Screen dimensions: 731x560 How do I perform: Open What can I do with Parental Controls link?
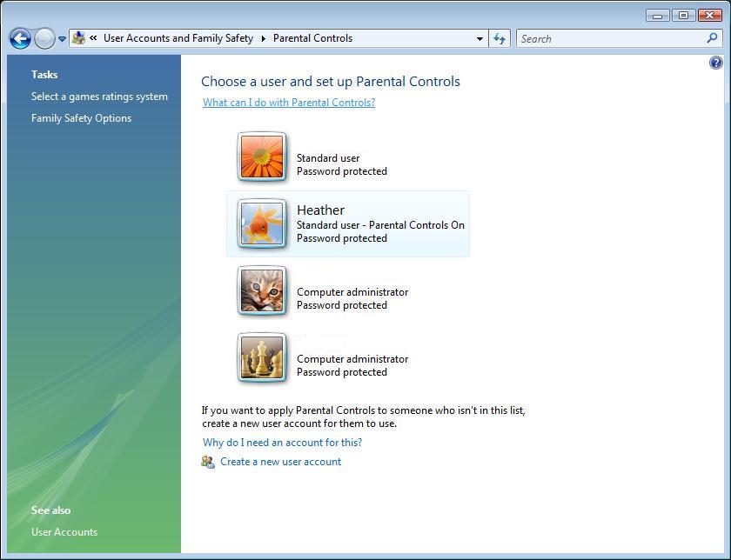pyautogui.click(x=289, y=103)
